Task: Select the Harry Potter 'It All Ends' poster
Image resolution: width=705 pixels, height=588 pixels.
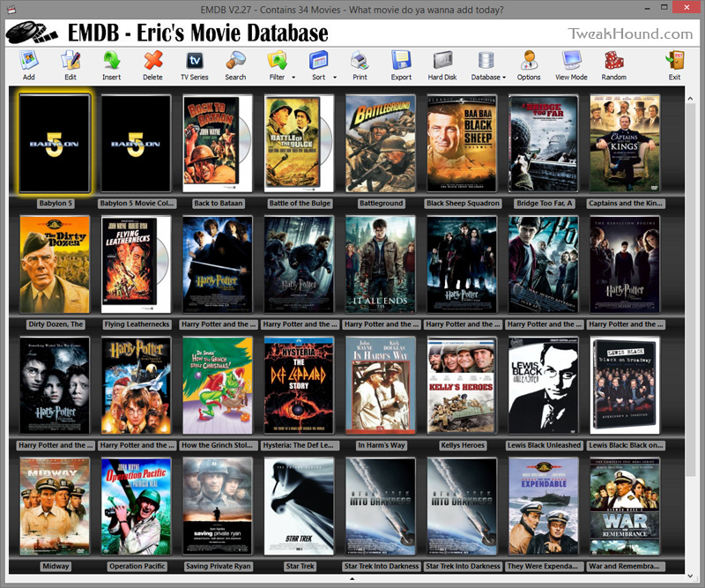Action: [381, 264]
